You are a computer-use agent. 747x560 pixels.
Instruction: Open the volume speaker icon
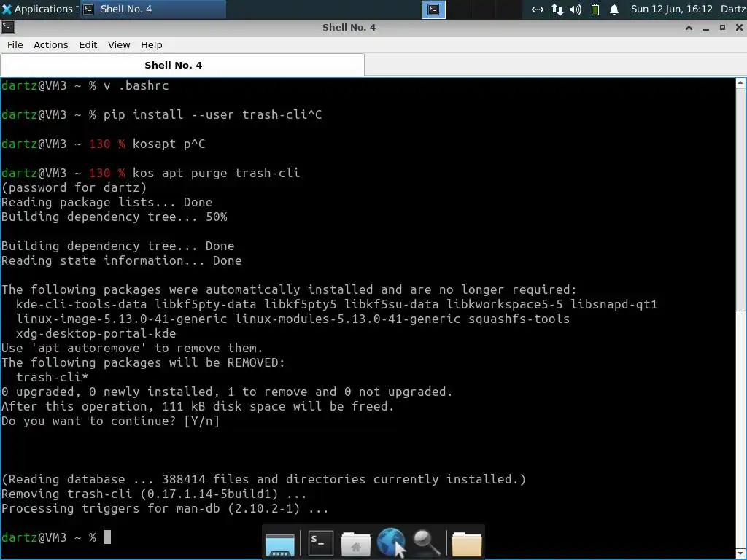(576, 9)
